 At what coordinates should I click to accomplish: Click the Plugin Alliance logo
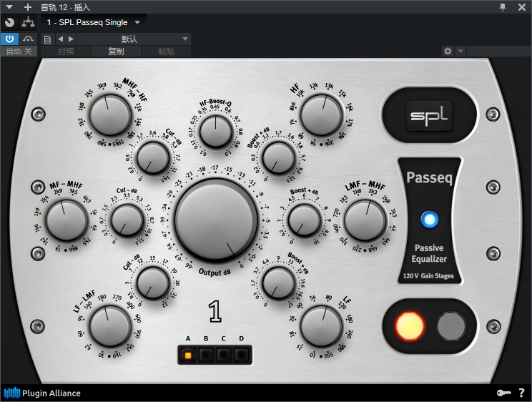[42, 393]
